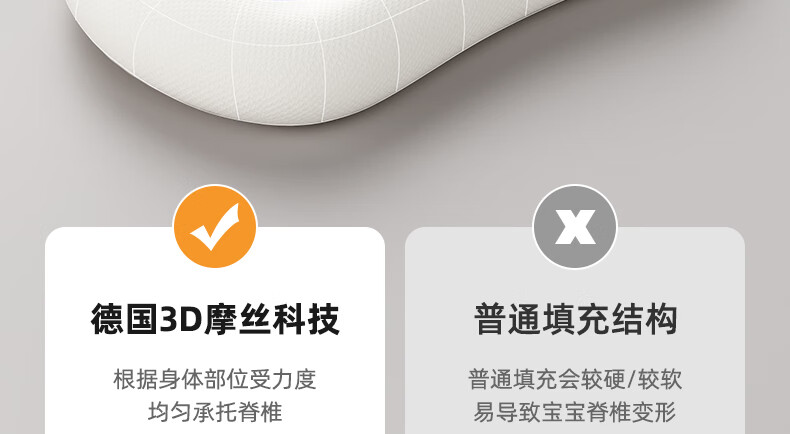This screenshot has width=790, height=434.
Task: Click the word 德国 in the heading
Action: tap(124, 319)
